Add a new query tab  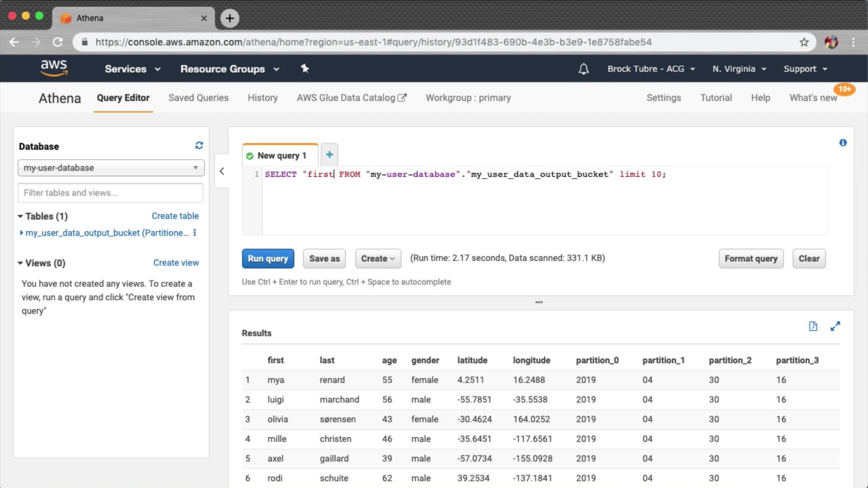tap(330, 155)
